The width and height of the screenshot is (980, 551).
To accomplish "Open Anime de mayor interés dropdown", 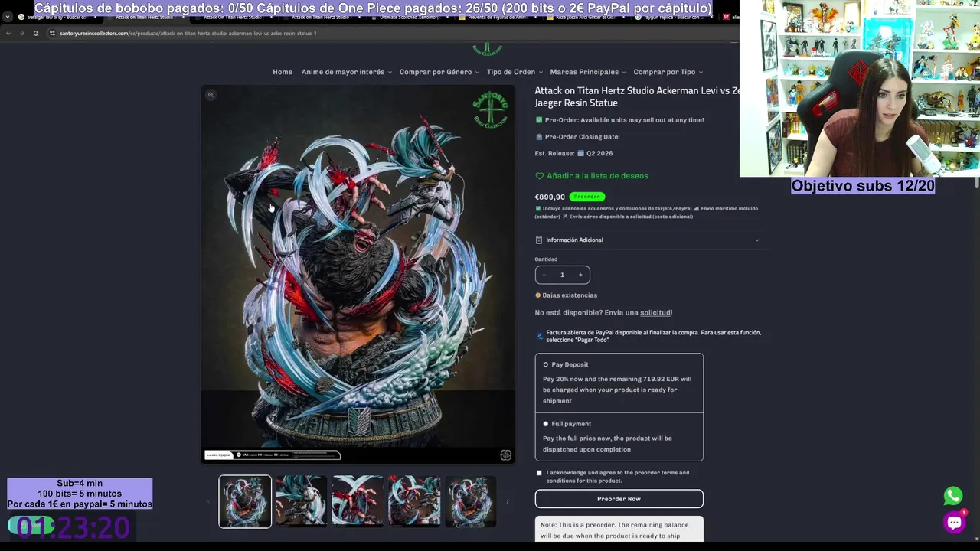I will point(346,72).
